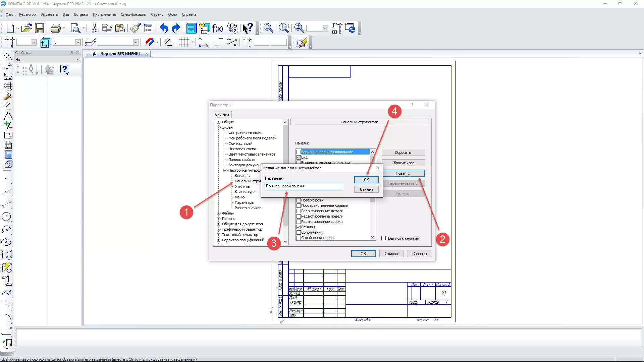This screenshot has width=644, height=362.
Task: Select line segment tool in sidebar
Action: (x=7, y=204)
